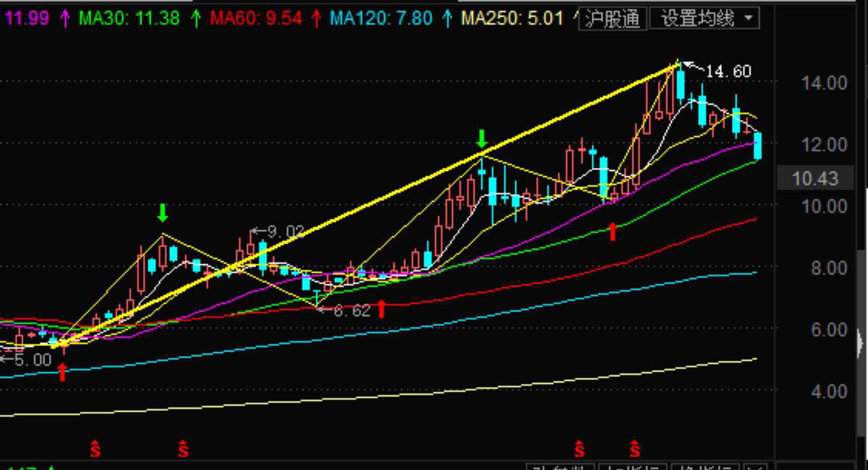Click the cyan up arrow after MA120 value
This screenshot has width=868, height=470.
click(447, 18)
